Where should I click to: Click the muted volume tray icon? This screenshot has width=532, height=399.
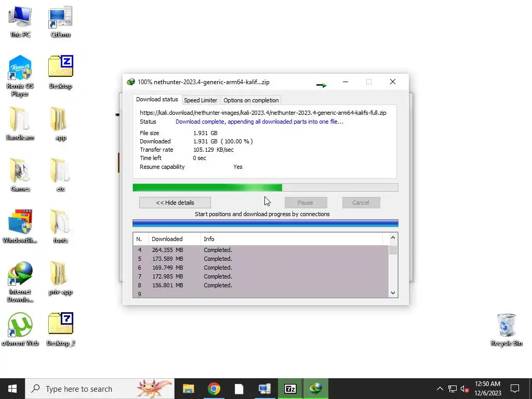[x=465, y=389]
